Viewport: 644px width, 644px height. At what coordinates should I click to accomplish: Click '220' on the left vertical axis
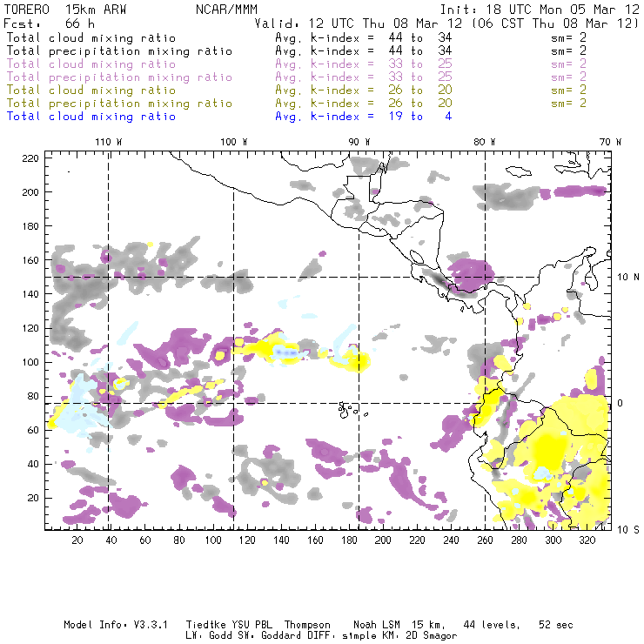(30, 158)
